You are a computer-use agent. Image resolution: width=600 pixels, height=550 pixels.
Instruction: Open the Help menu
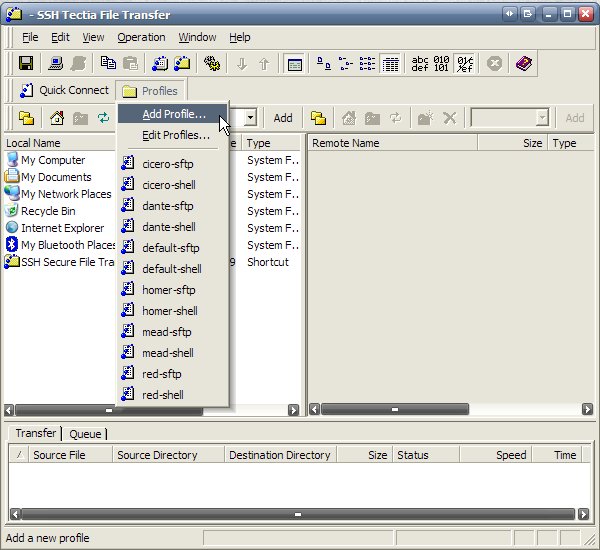tap(240, 38)
